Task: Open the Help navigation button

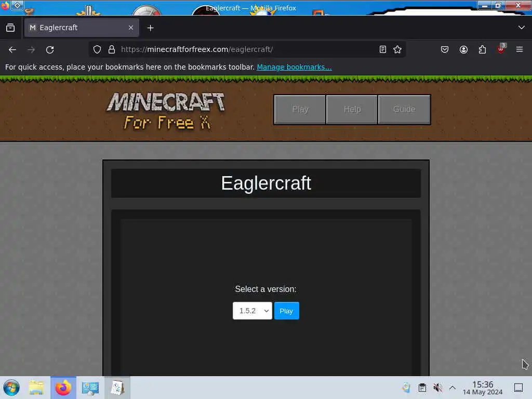Action: (x=352, y=109)
